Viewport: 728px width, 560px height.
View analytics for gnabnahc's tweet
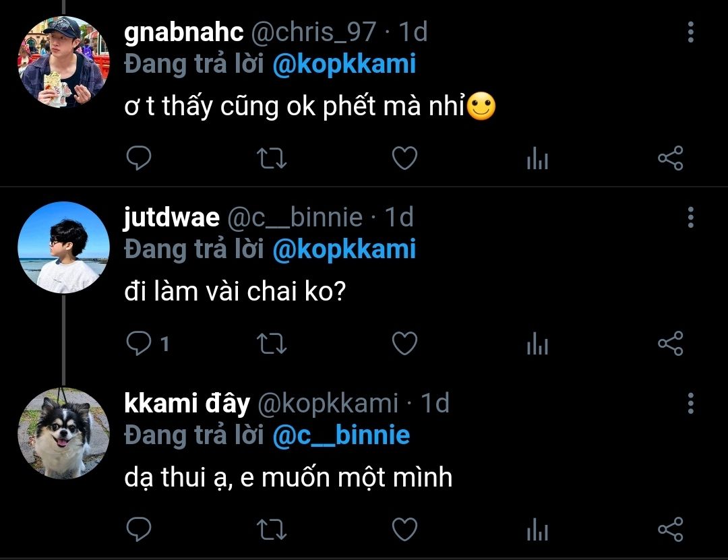pos(537,159)
